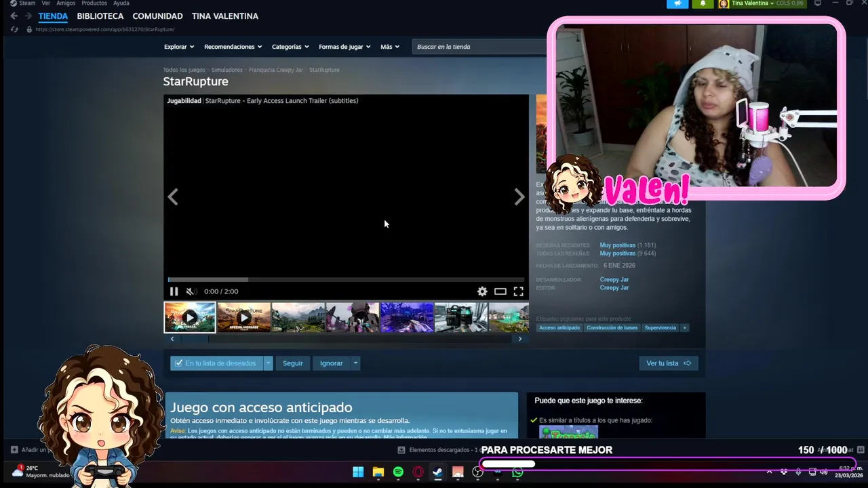The width and height of the screenshot is (868, 488).
Task: Open the Productos menu
Action: point(94,3)
